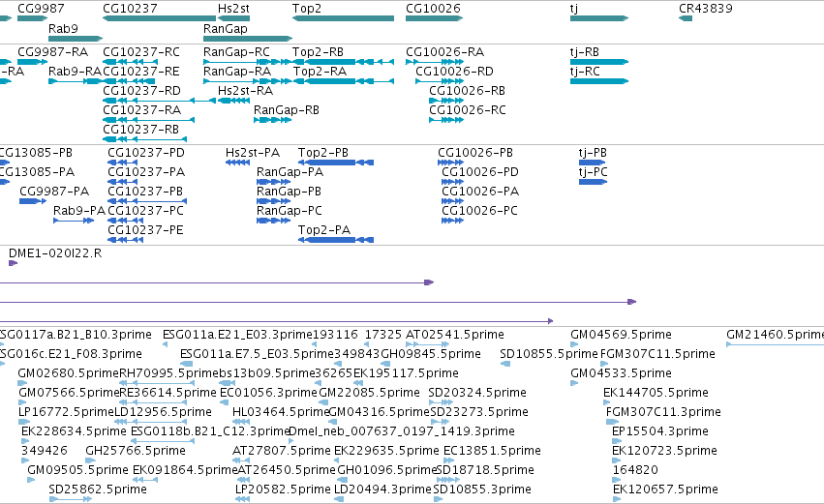Image resolution: width=824 pixels, height=504 pixels.
Task: Select EST label SD25862.5prime
Action: click(x=98, y=490)
